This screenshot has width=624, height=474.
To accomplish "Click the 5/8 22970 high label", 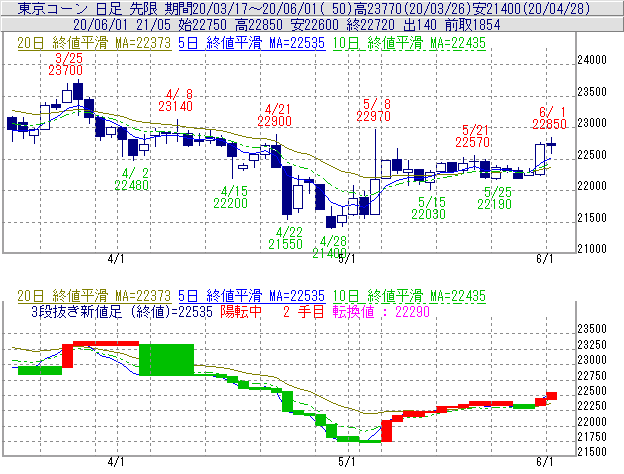I will (x=373, y=110).
